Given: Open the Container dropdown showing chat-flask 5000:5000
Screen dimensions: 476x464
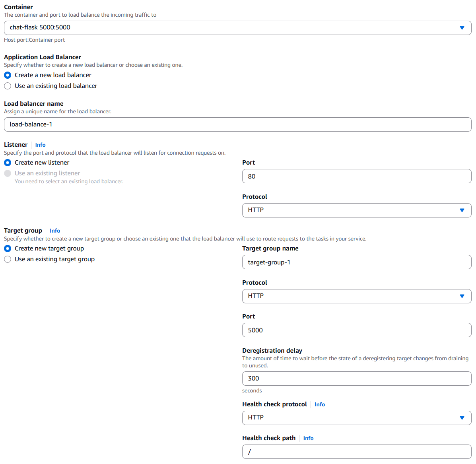Looking at the screenshot, I should click(237, 28).
